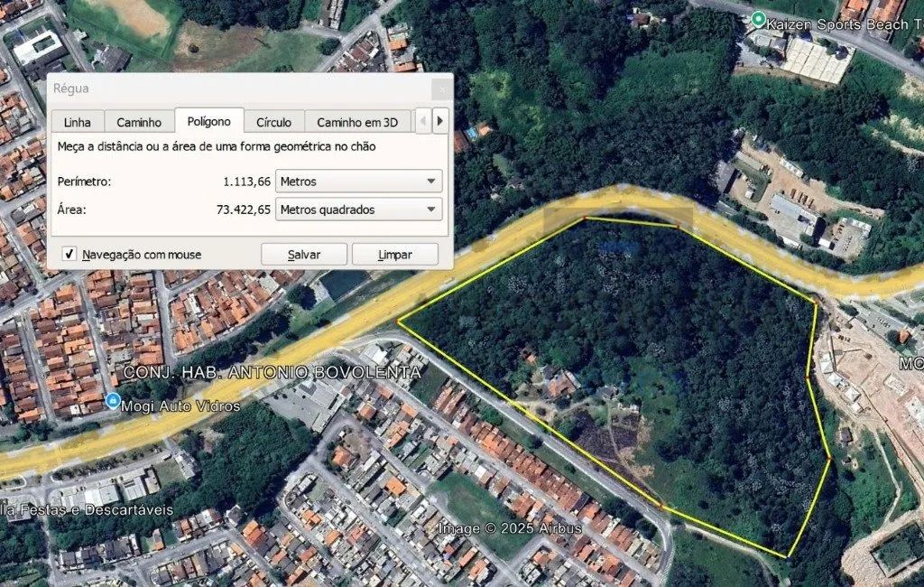This screenshot has height=587, width=924.
Task: Select the Polígono tab
Action: (209, 121)
